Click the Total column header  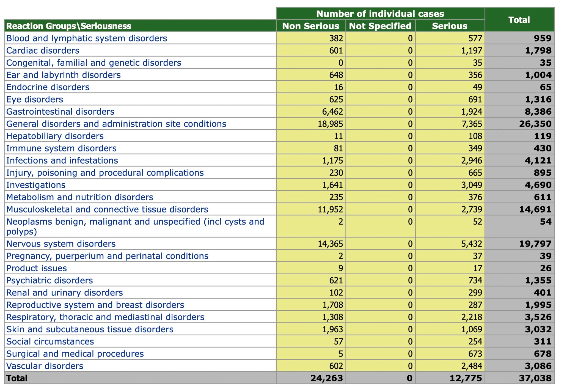519,20
